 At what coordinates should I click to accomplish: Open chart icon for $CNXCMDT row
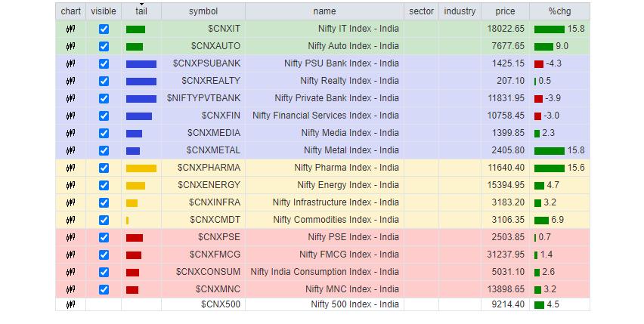[70, 220]
